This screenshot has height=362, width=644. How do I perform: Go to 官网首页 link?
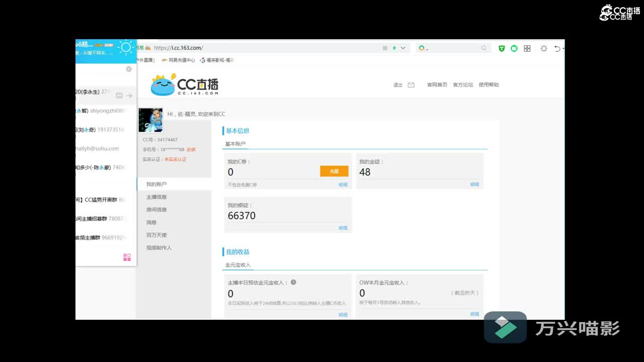[x=437, y=85]
